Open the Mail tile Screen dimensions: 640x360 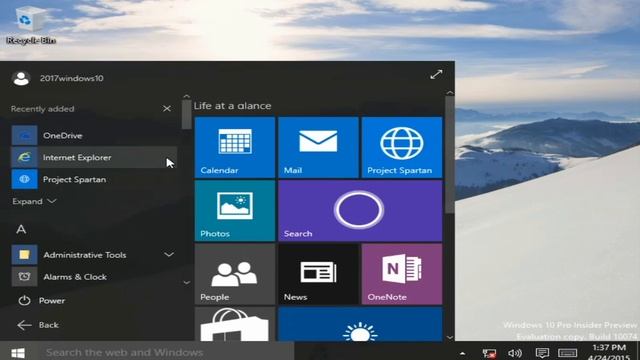318,147
